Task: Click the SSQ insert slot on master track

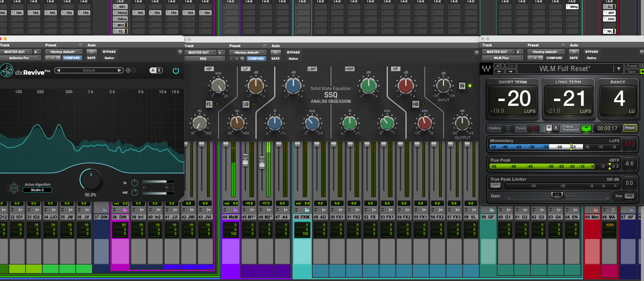Action: [609, 19]
